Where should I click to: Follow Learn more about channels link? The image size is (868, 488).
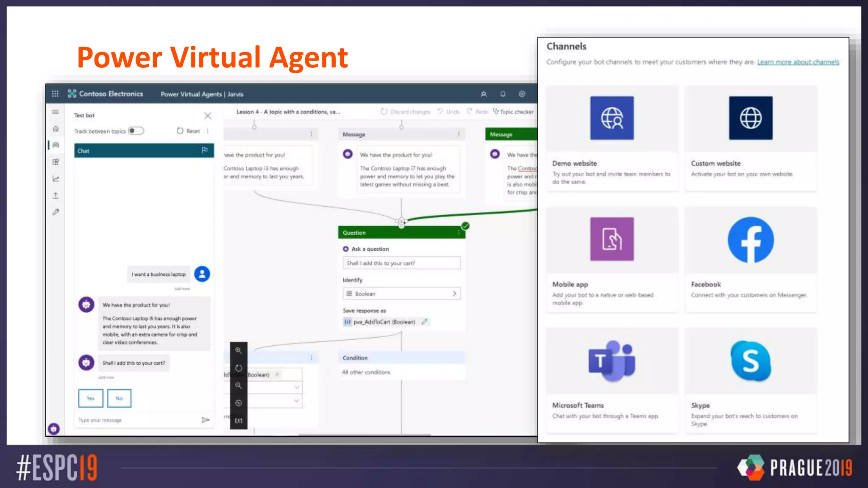[x=798, y=62]
